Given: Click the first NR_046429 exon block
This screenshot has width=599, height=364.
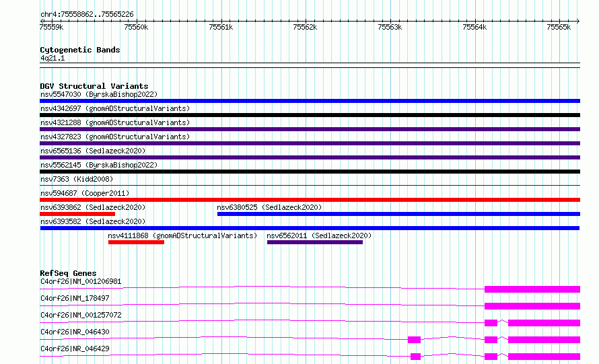Looking at the screenshot, I should (x=416, y=357).
